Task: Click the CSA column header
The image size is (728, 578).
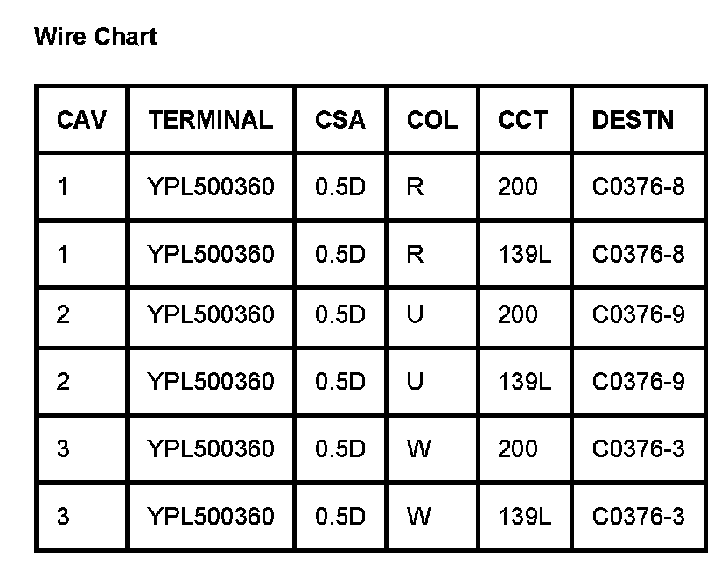Action: coord(339,120)
